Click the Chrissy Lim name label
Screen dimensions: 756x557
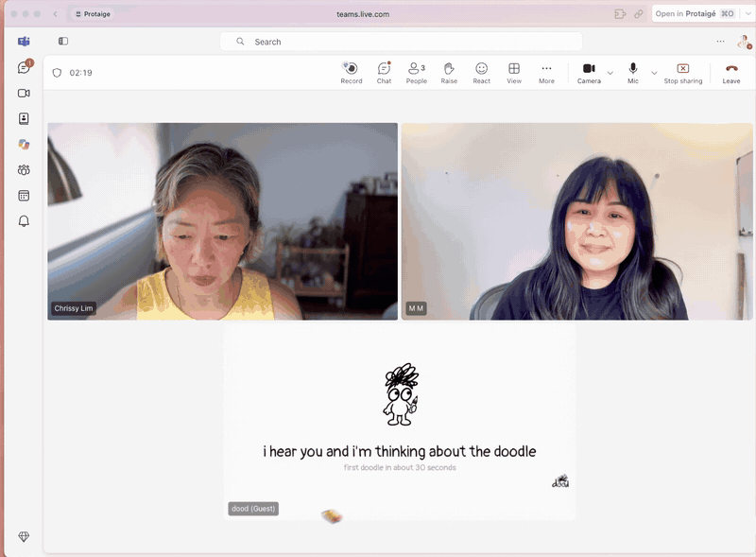pyautogui.click(x=74, y=308)
